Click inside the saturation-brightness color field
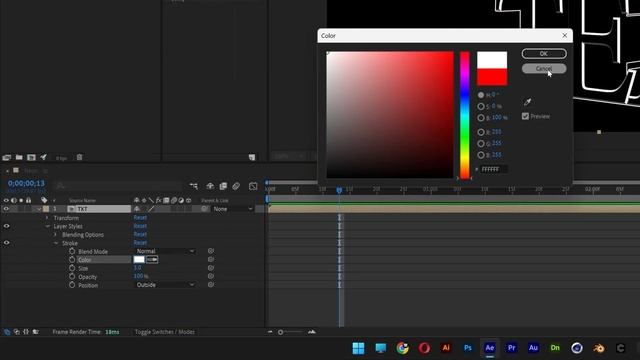This screenshot has height=360, width=640. click(390, 115)
